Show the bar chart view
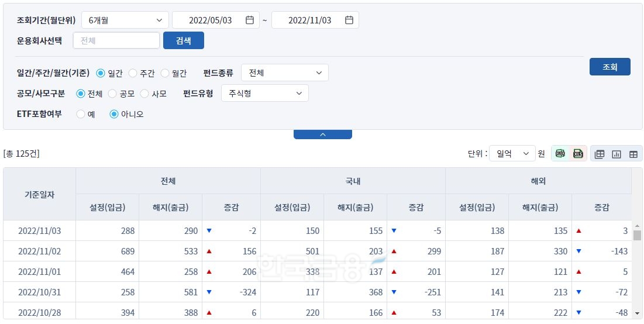The width and height of the screenshot is (644, 324). (x=617, y=154)
